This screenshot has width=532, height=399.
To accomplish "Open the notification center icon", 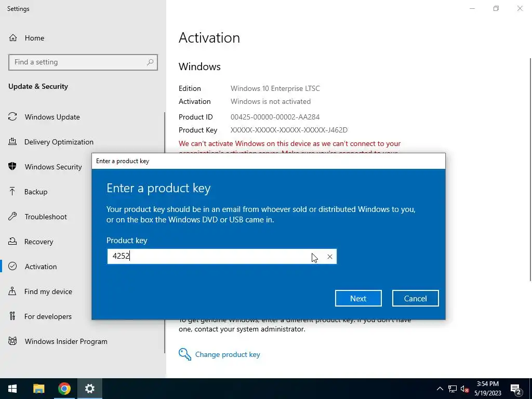I will pyautogui.click(x=516, y=389).
